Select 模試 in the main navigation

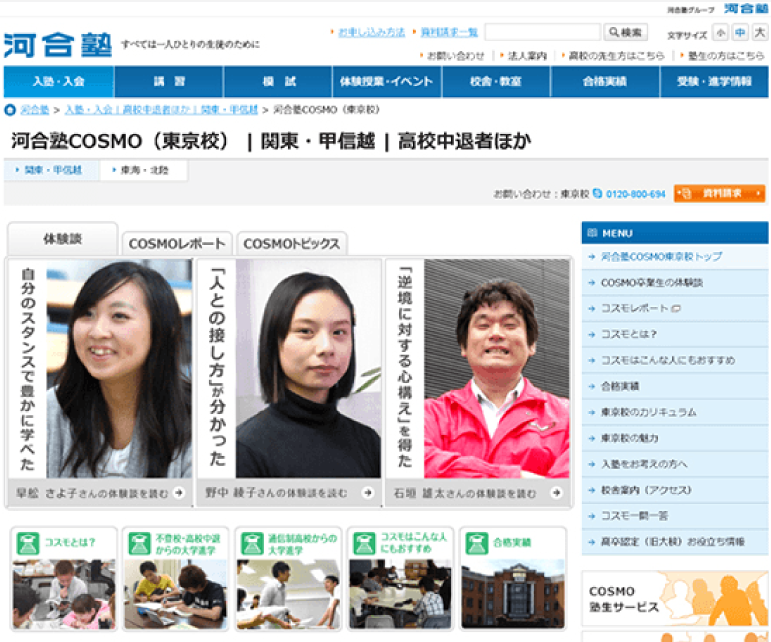coord(278,82)
